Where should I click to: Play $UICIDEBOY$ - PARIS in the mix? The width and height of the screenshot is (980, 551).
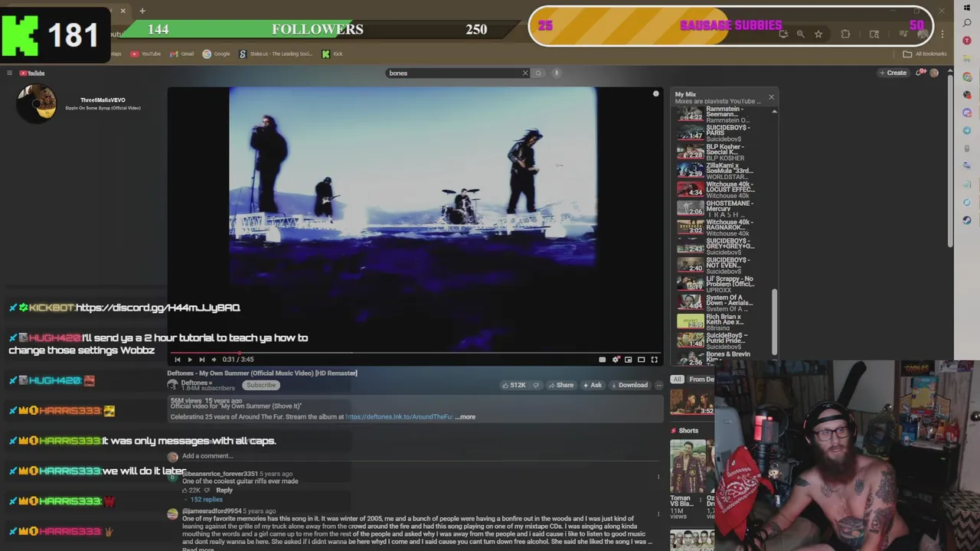pyautogui.click(x=716, y=133)
